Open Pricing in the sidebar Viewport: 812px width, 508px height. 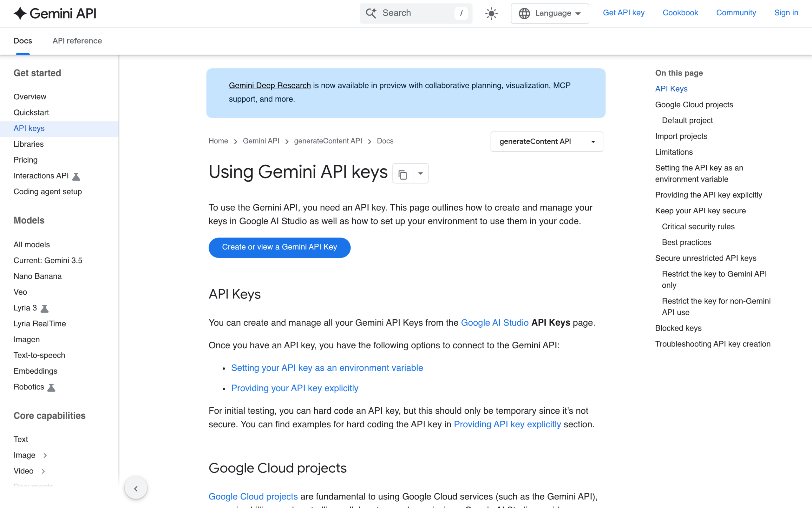click(25, 160)
